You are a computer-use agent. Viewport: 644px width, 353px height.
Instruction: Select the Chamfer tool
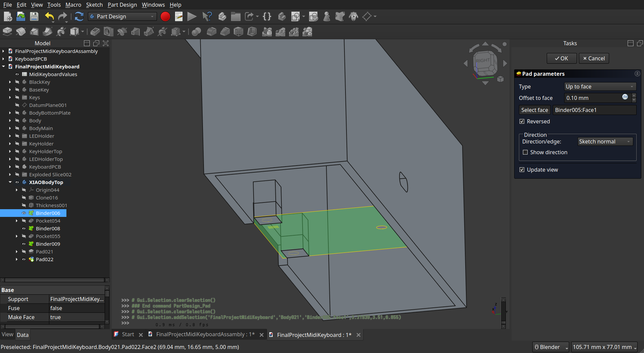[225, 32]
